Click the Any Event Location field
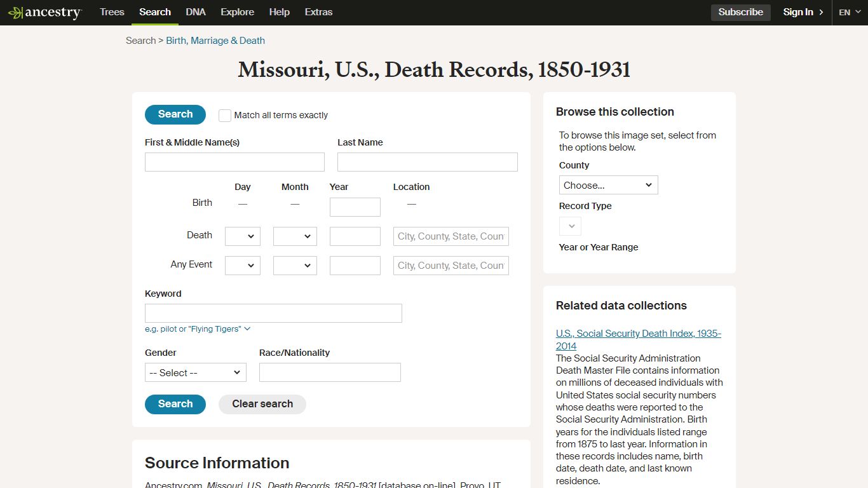This screenshot has width=868, height=488. [451, 266]
